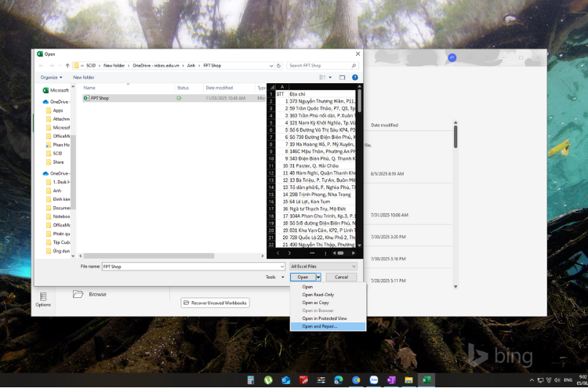Click the volume icon in system tray

tap(557, 380)
